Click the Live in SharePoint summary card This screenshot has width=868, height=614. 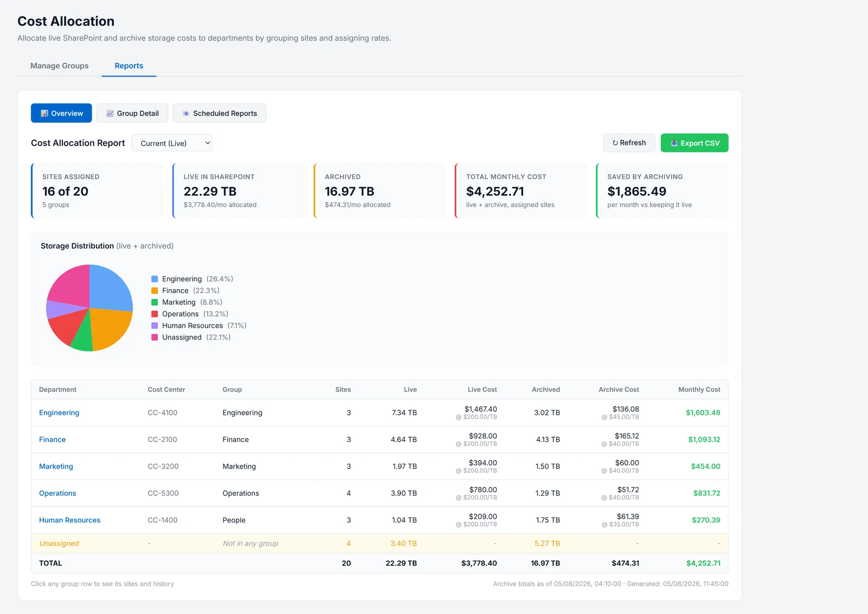click(238, 191)
